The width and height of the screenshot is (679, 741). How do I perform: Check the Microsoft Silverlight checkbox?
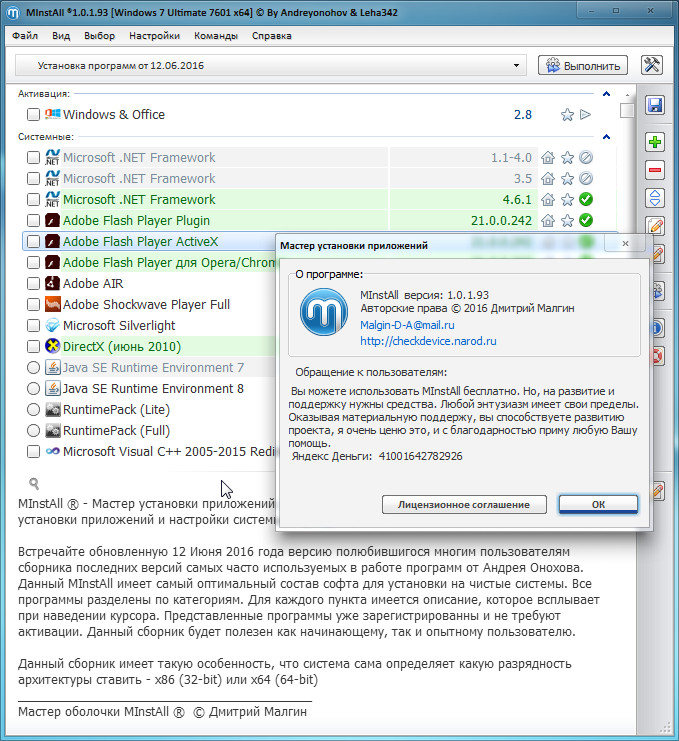coord(33,325)
